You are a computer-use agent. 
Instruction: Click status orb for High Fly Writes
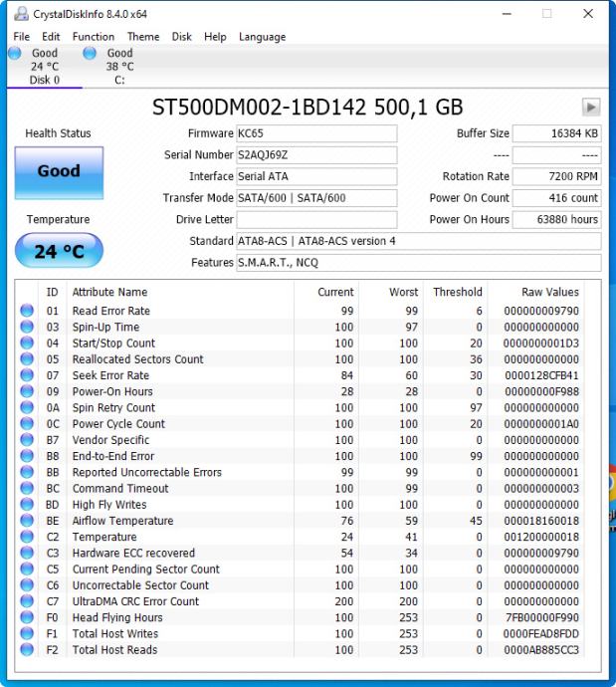tap(27, 504)
